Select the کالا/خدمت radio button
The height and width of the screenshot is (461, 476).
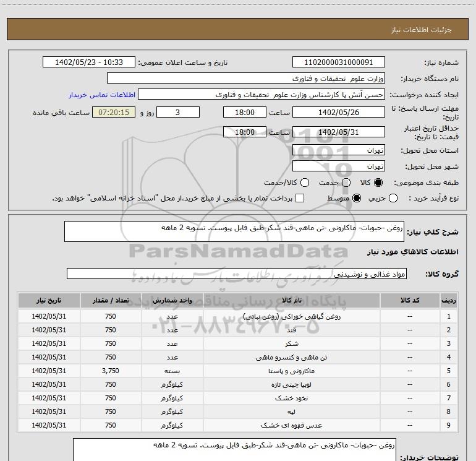coord(305,183)
